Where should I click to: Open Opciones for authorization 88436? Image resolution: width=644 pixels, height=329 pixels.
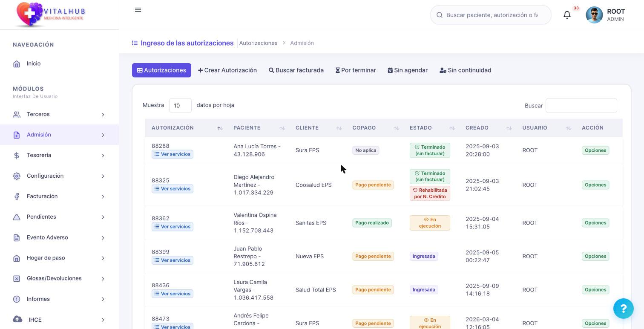click(595, 290)
